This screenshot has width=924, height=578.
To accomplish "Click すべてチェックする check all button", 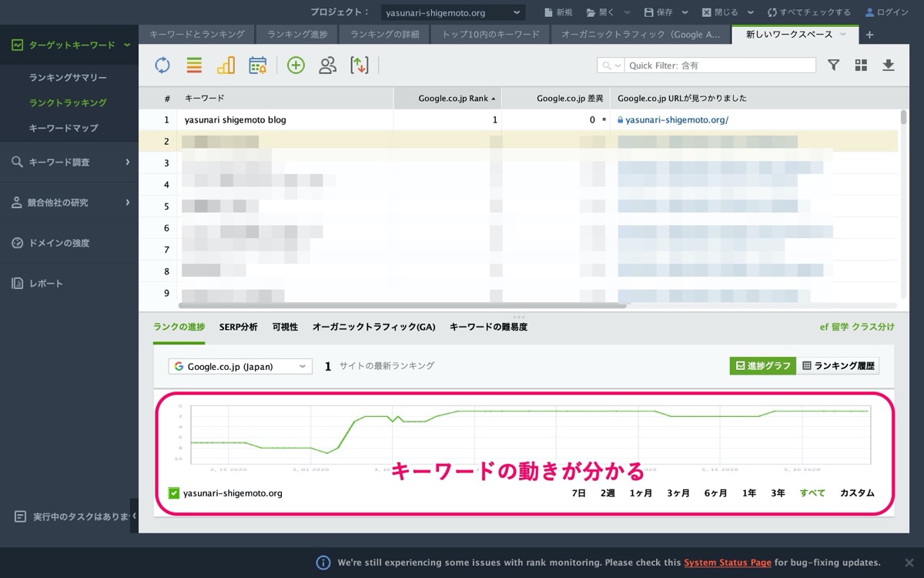I will pyautogui.click(x=809, y=12).
